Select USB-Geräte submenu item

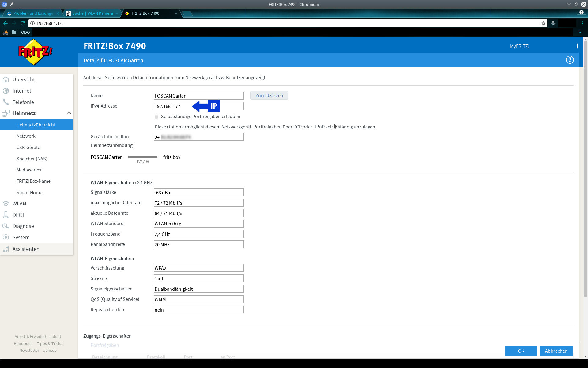(x=37, y=147)
